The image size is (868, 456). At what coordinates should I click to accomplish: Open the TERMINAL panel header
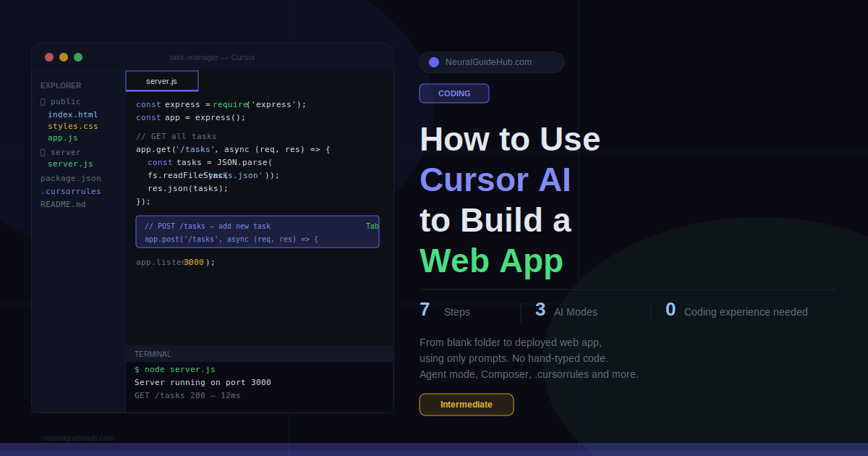pos(153,354)
